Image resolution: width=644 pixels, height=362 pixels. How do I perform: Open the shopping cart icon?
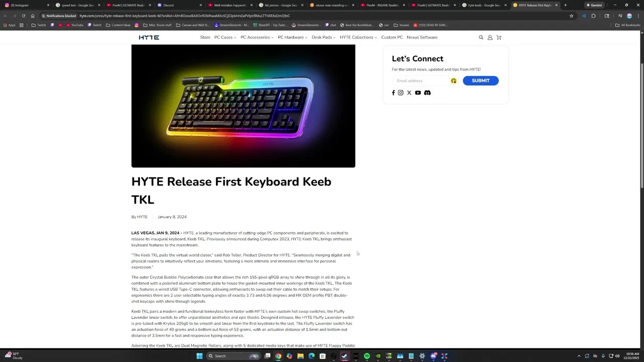(499, 37)
